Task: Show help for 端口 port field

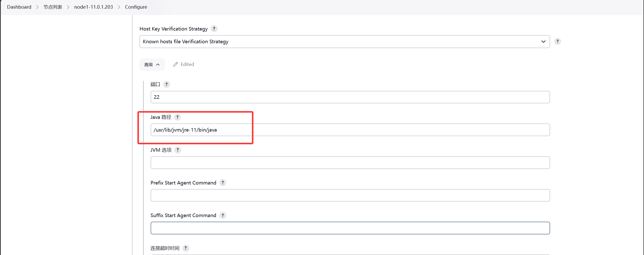Action: 166,84
